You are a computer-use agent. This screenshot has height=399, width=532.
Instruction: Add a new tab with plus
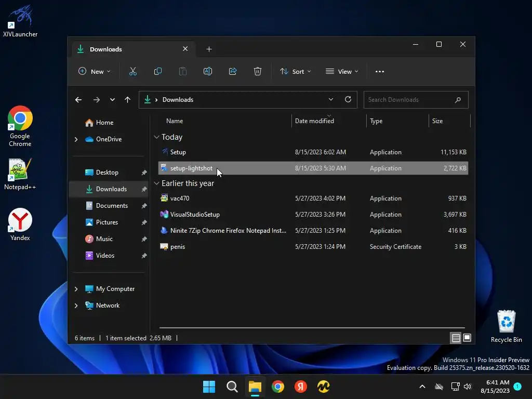[209, 49]
